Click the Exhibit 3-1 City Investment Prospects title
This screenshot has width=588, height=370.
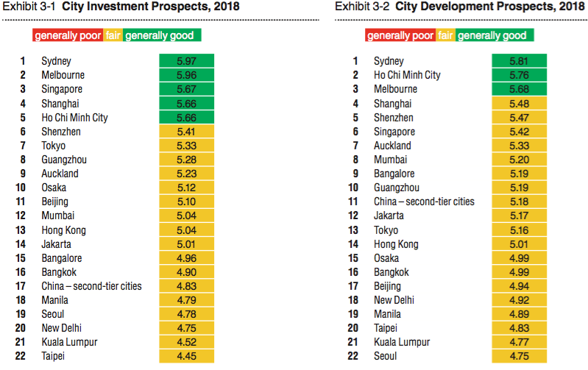point(121,7)
